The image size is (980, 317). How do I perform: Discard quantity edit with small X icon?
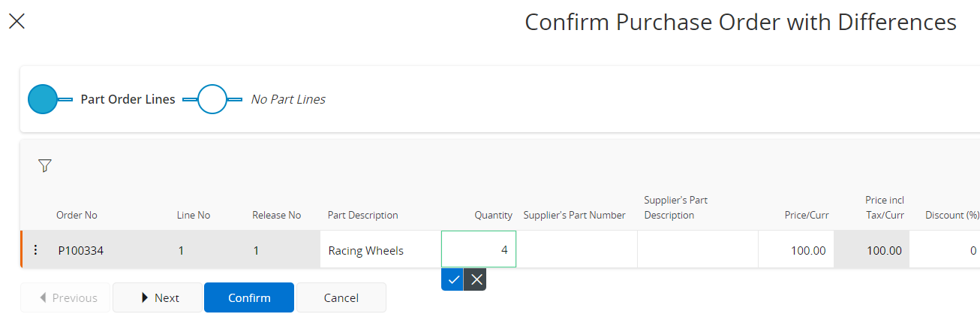click(476, 279)
